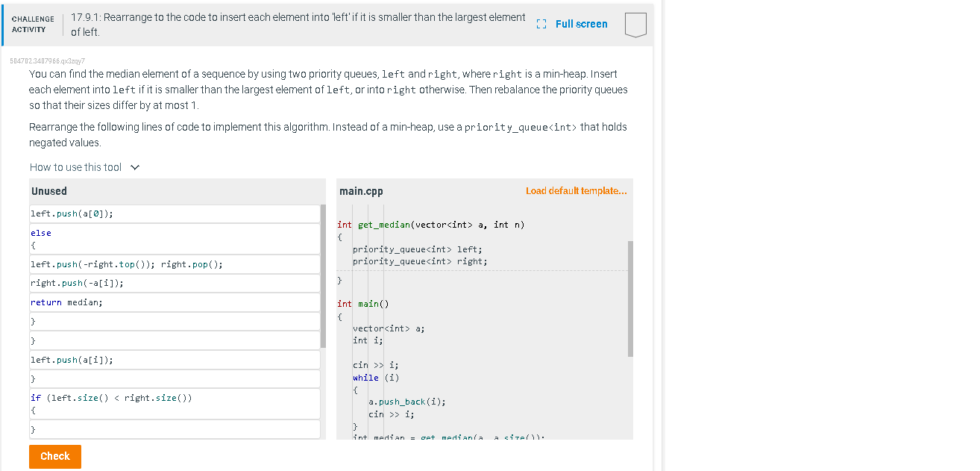Click the bookmark ribbon icon
The image size is (980, 471).
pos(635,24)
